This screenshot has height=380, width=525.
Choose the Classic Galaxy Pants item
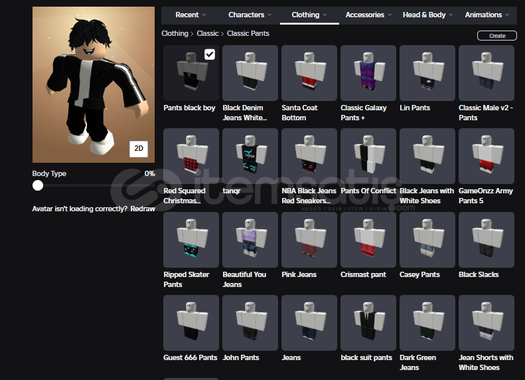click(x=368, y=73)
